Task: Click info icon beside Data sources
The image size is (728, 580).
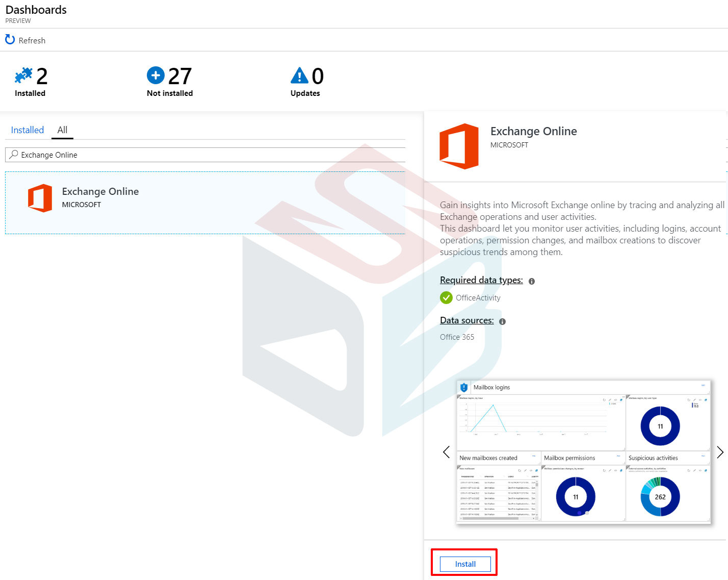Action: pos(502,321)
